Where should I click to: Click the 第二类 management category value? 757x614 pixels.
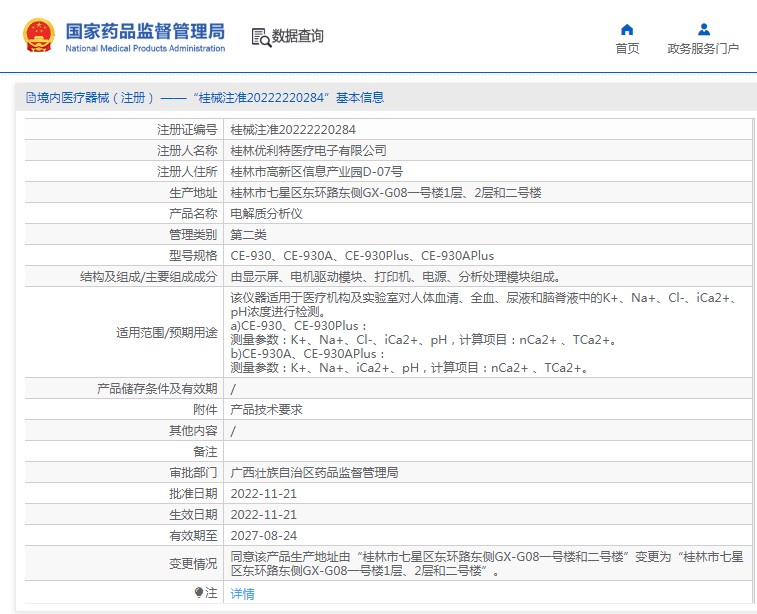point(248,235)
